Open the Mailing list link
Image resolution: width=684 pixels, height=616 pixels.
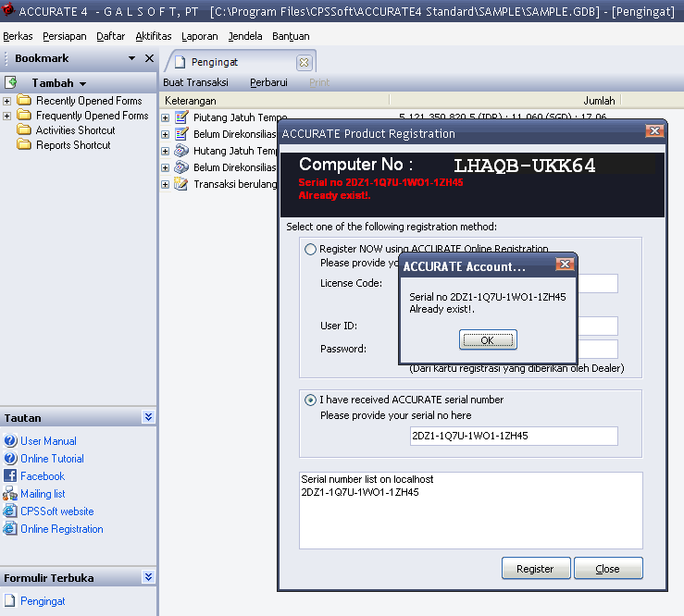pos(43,494)
